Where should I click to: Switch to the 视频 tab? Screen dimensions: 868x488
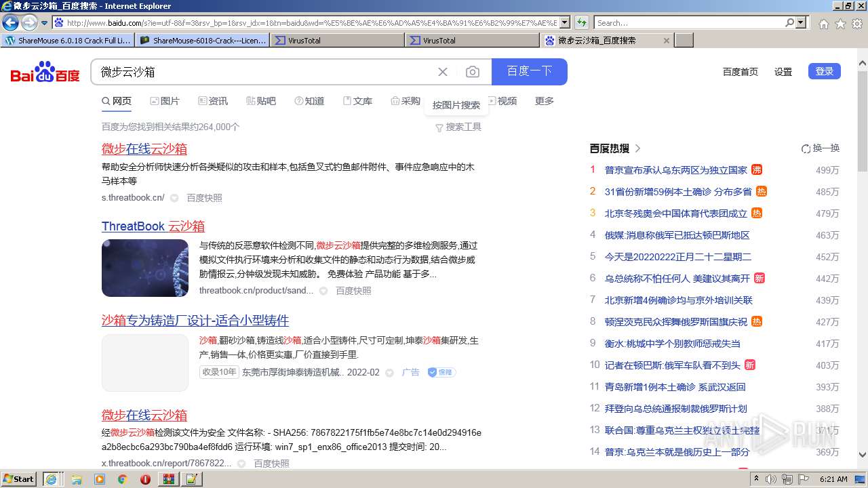click(x=502, y=101)
